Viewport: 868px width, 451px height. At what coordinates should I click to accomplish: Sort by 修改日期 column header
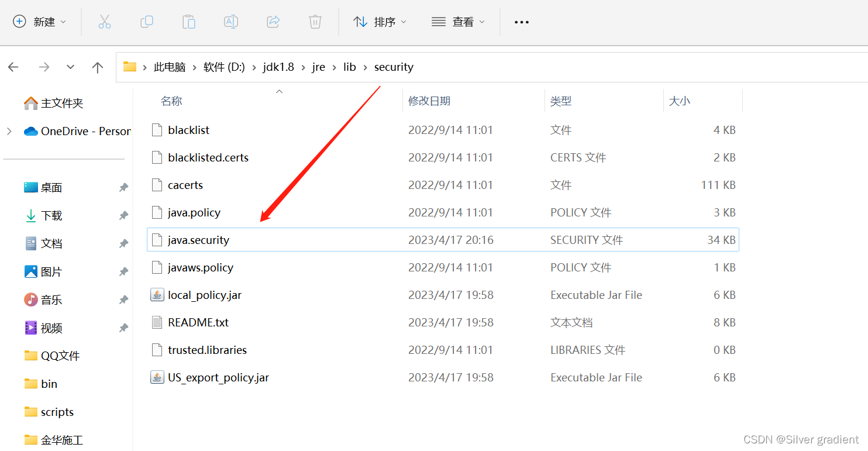(429, 101)
